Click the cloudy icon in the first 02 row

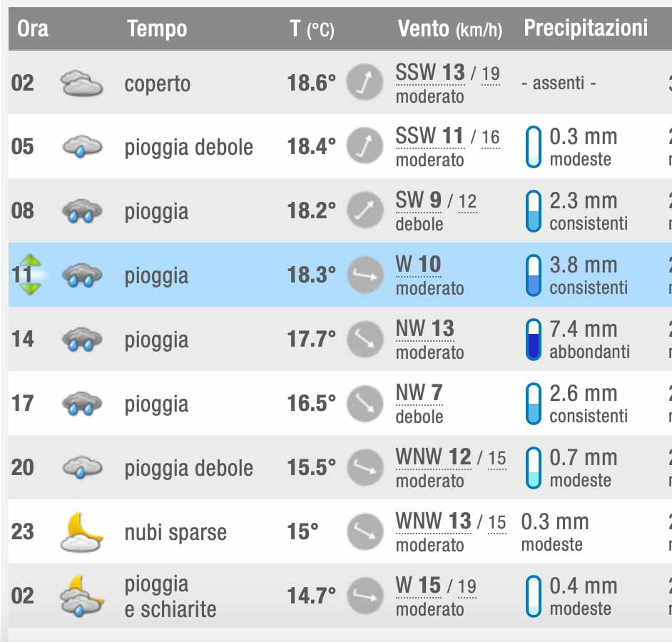pos(81,83)
